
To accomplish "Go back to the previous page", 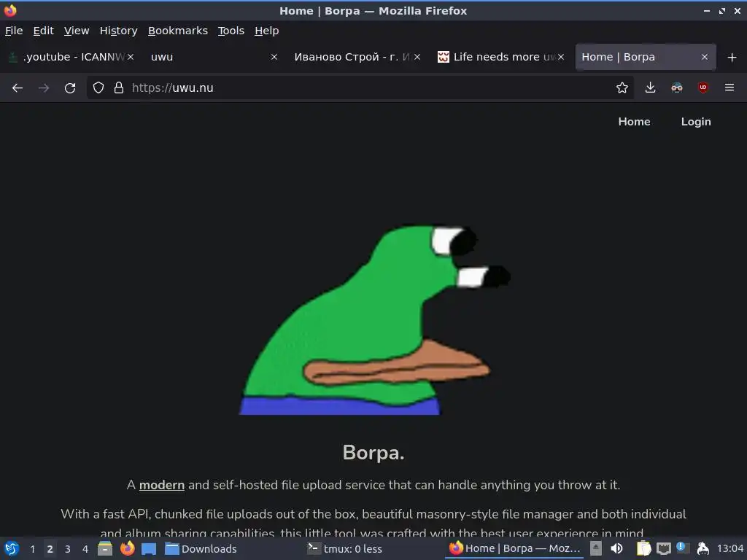I will tap(18, 87).
